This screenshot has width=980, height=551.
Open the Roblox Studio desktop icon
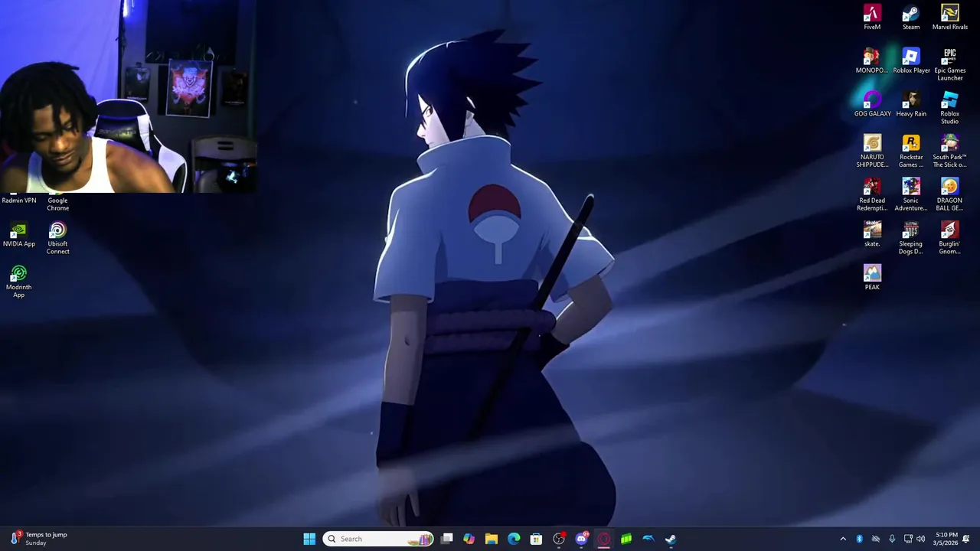(949, 108)
